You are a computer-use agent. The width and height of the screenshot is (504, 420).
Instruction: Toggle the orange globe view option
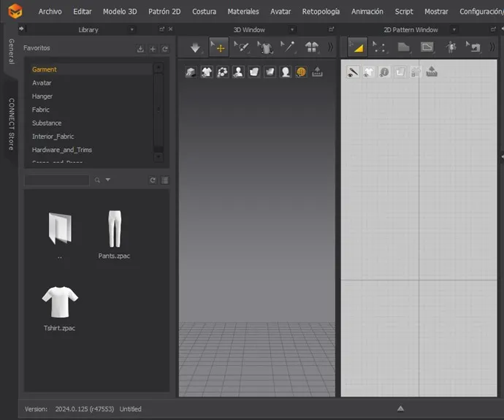(301, 72)
